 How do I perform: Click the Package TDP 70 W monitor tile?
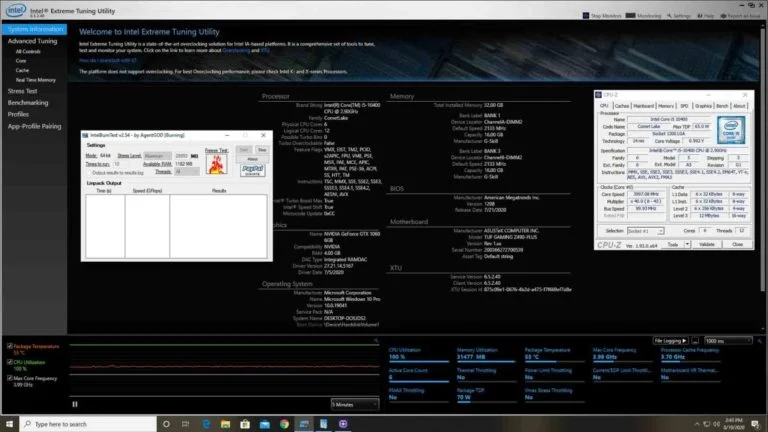486,395
